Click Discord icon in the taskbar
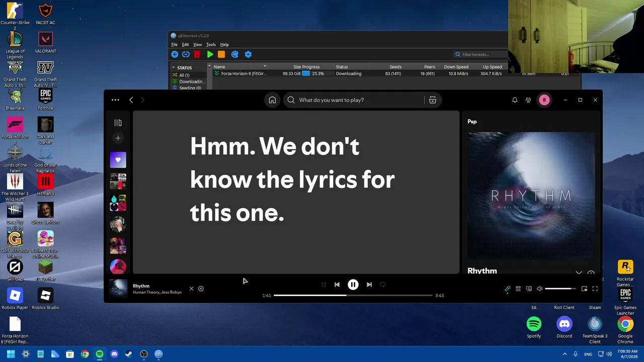 coord(114,354)
